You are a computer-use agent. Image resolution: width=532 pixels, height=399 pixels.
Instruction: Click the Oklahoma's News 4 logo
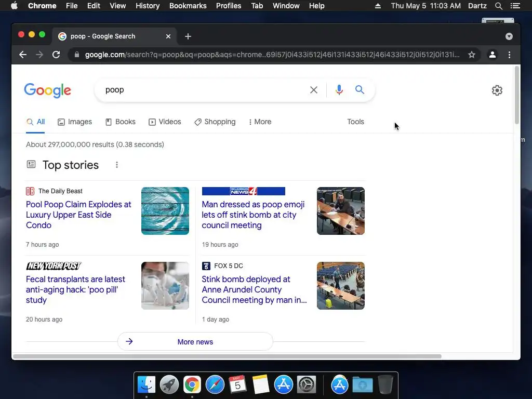pyautogui.click(x=243, y=191)
